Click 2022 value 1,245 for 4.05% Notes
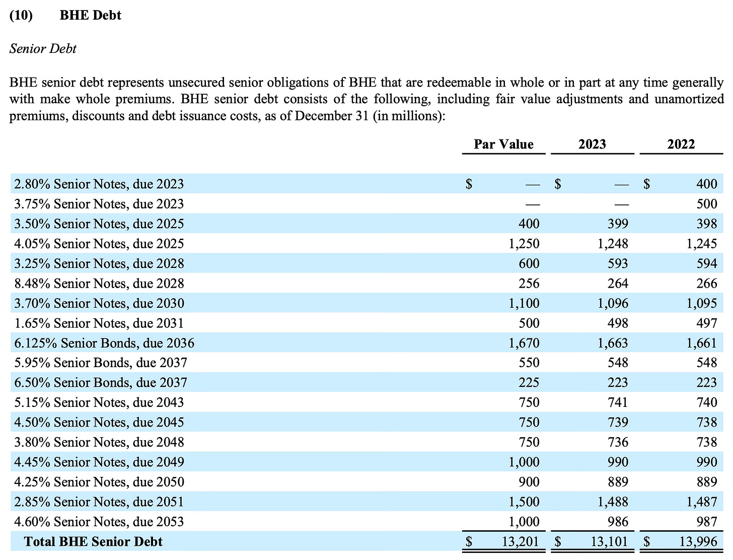This screenshot has height=560, width=733. pyautogui.click(x=702, y=244)
